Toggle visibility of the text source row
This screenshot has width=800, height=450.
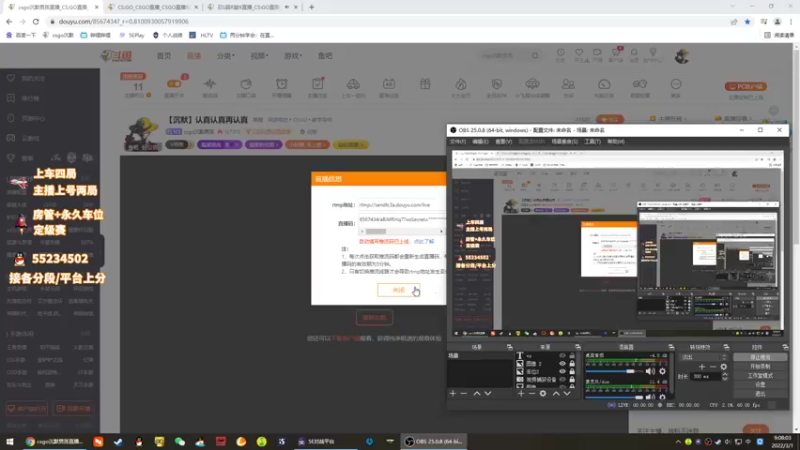pos(562,356)
